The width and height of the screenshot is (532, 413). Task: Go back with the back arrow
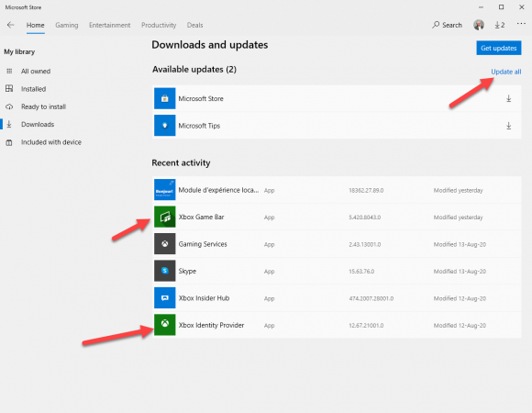[x=10, y=25]
